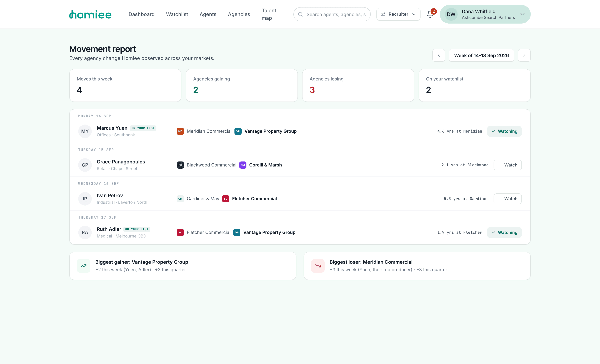Click Grace Panagopoulos's GP avatar
The height and width of the screenshot is (364, 600).
point(85,165)
